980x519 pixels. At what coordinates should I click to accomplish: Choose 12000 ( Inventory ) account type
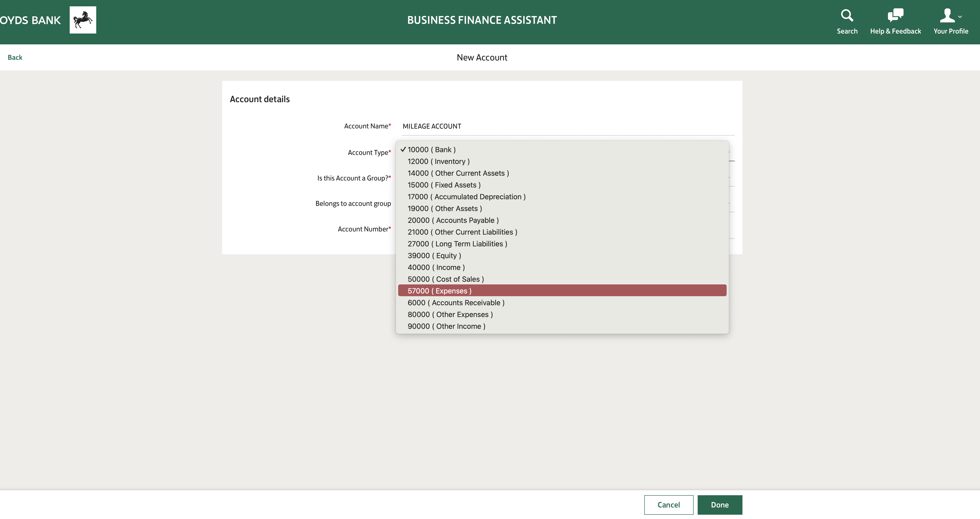pos(562,161)
